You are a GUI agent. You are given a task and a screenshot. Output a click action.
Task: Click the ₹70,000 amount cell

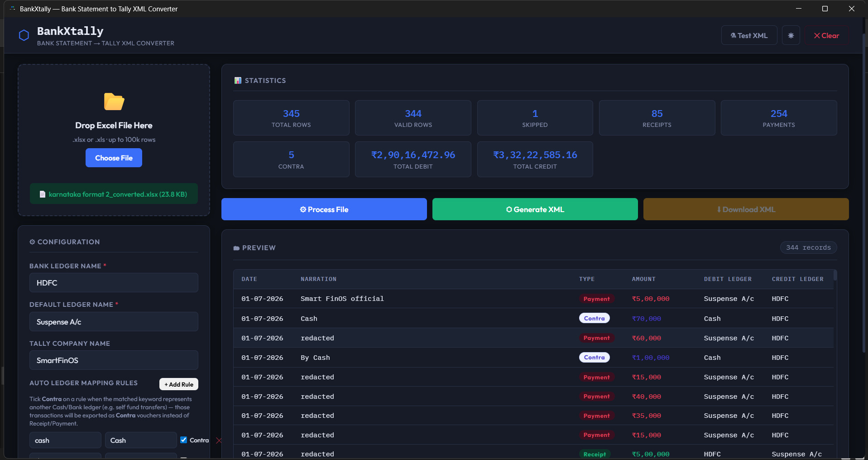646,319
